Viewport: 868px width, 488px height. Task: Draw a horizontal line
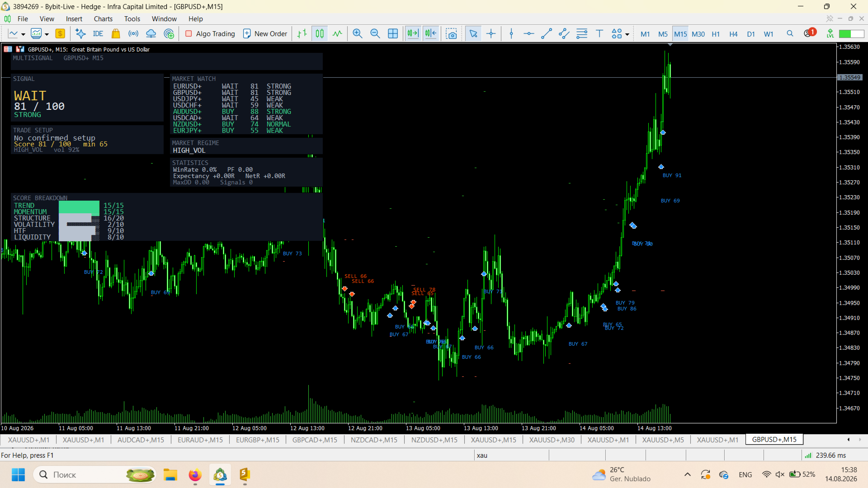(529, 33)
